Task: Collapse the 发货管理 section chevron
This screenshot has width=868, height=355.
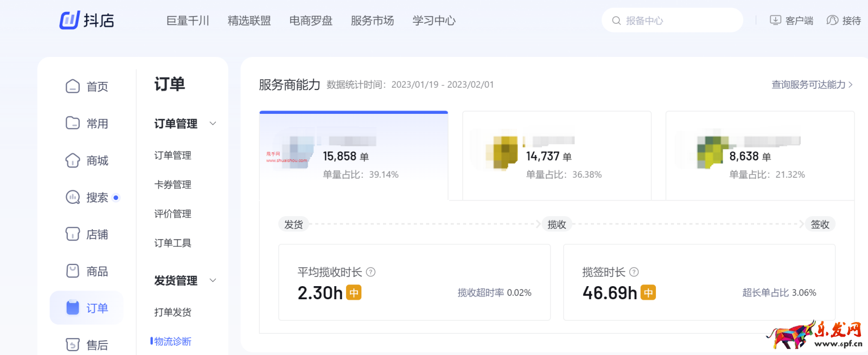Action: point(213,280)
